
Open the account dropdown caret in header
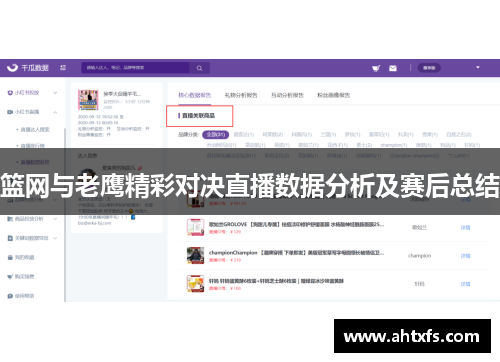tap(478, 67)
